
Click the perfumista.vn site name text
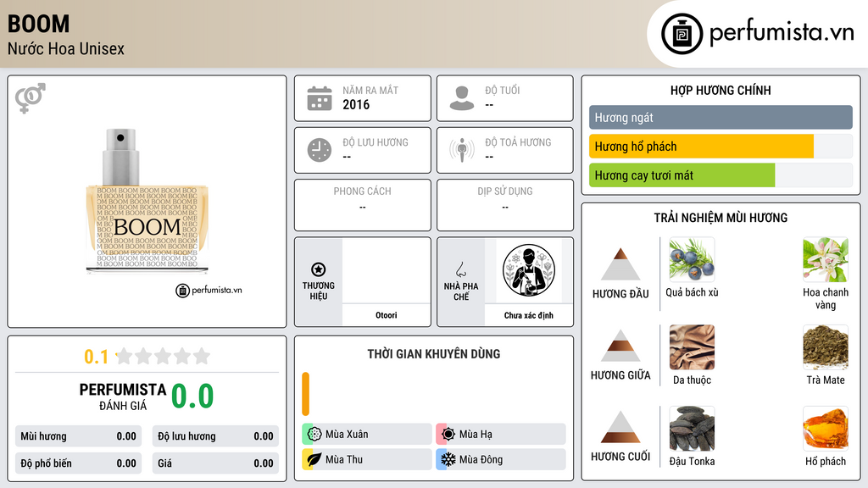point(782,32)
